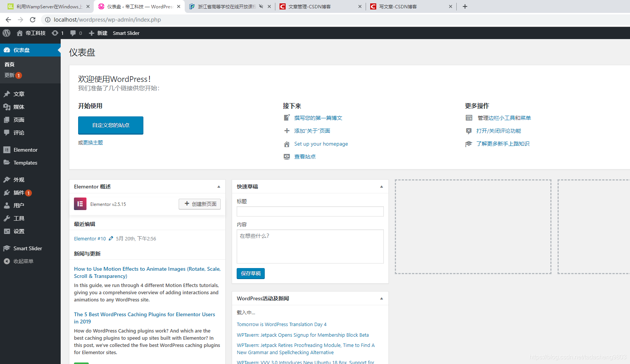Open the site home icon 帝工科技
This screenshot has height=364, width=630.
click(x=31, y=33)
